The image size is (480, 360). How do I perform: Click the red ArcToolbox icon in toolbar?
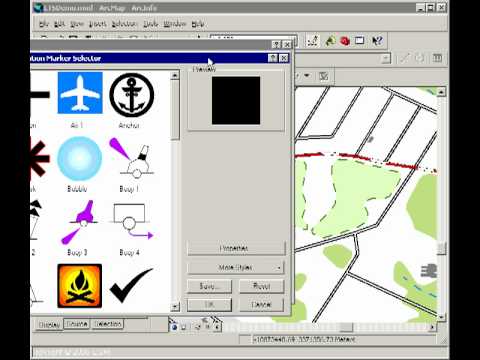pos(345,41)
